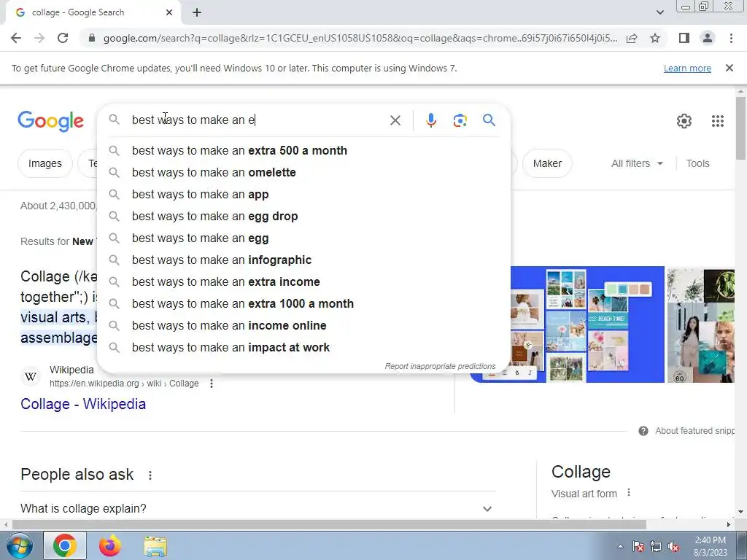Click the vertical page scrollbar
747x560 pixels.
click(741, 128)
